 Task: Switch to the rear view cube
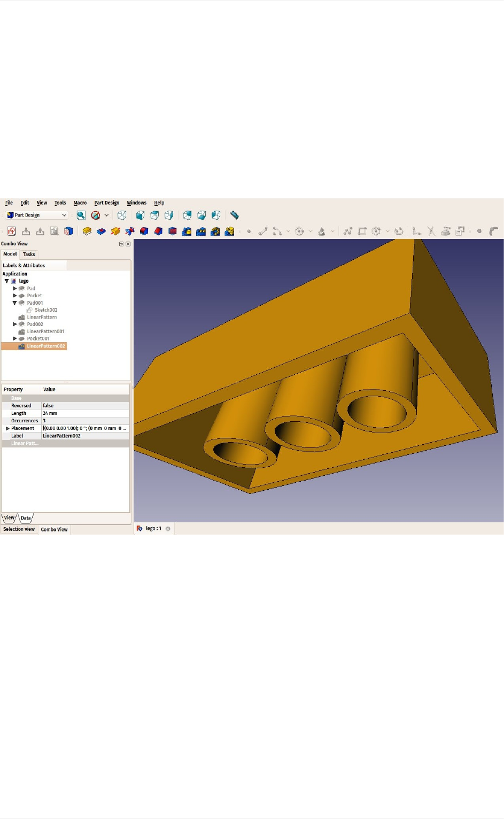click(x=187, y=215)
